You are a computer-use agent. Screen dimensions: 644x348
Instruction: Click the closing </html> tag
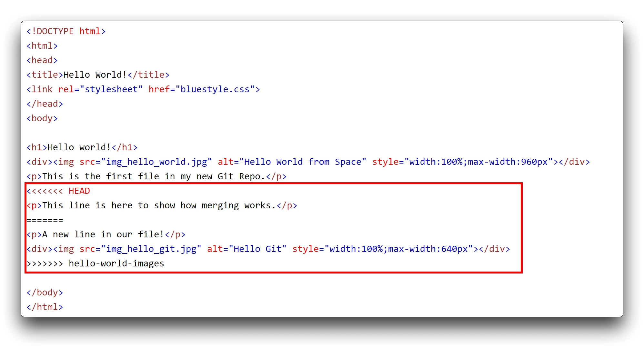[45, 307]
